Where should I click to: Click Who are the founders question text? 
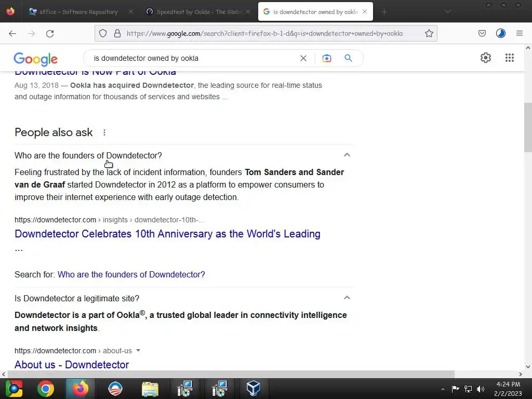(88, 156)
